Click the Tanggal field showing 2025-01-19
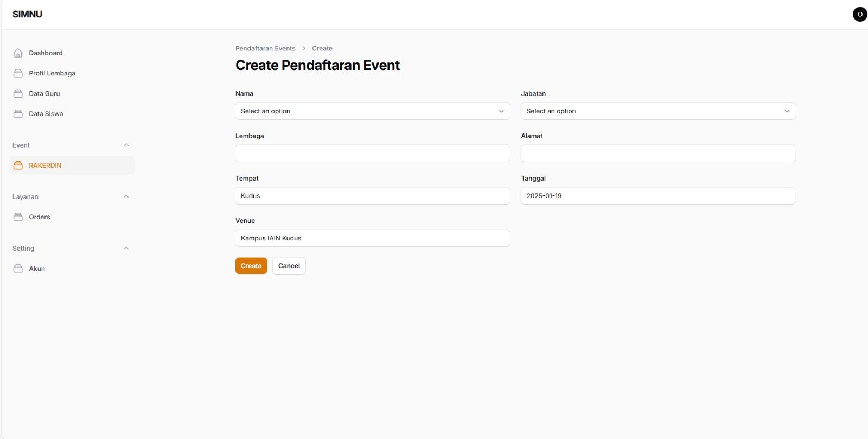This screenshot has width=868, height=439. coord(658,196)
